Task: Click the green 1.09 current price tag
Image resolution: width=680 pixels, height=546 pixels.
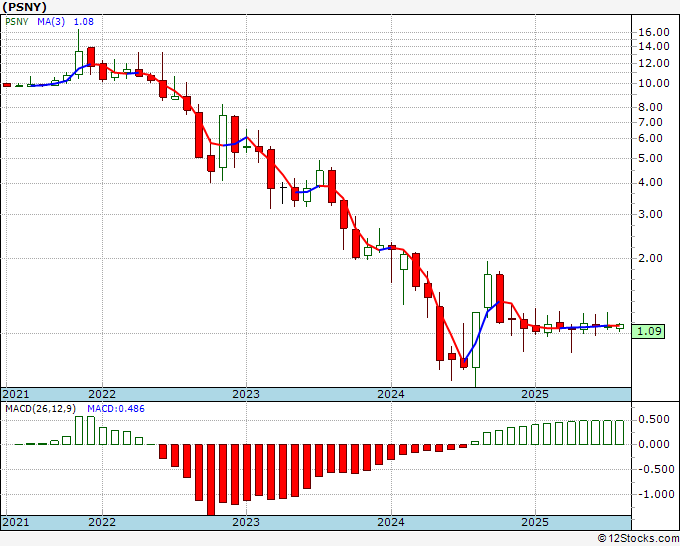Action: [648, 332]
